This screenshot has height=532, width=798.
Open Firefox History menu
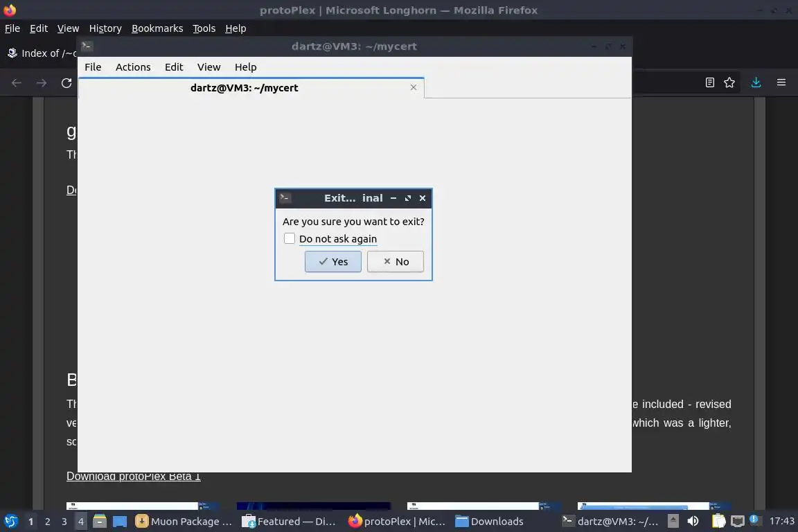click(x=105, y=28)
